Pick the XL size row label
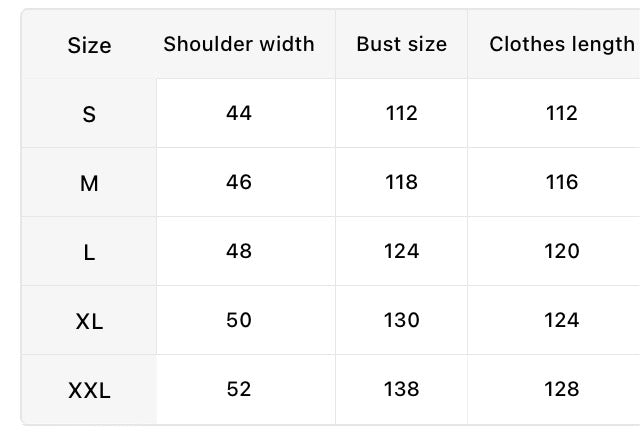The width and height of the screenshot is (640, 434). pos(89,321)
